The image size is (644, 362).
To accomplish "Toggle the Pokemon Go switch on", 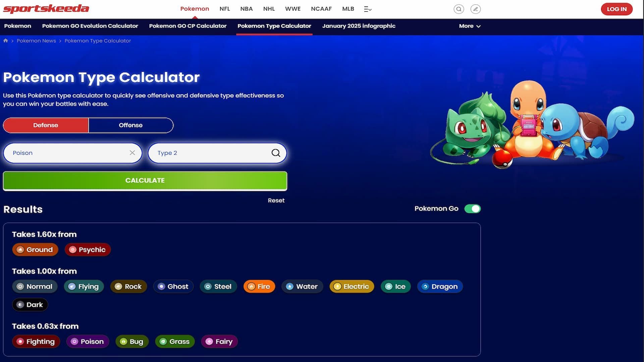I will coord(472,208).
